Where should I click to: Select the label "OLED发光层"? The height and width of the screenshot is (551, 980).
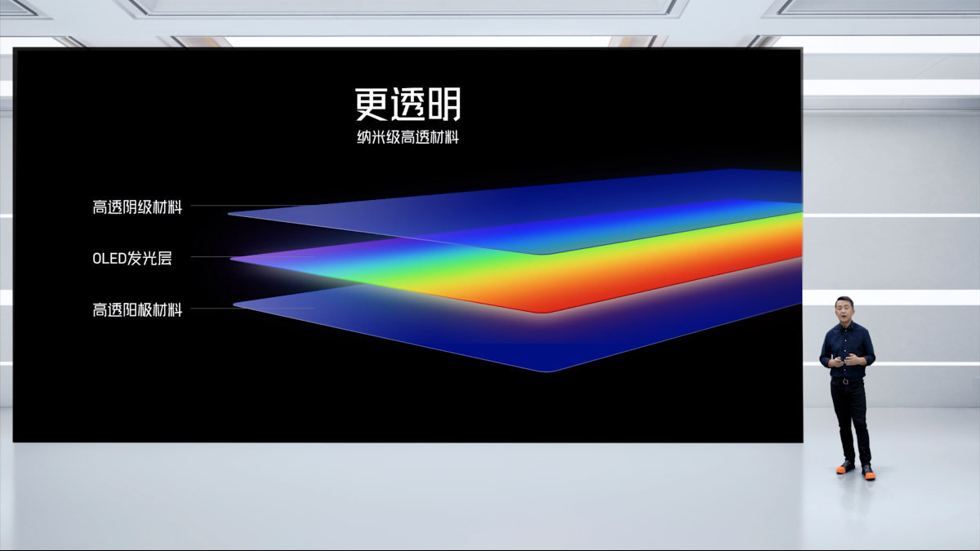132,259
